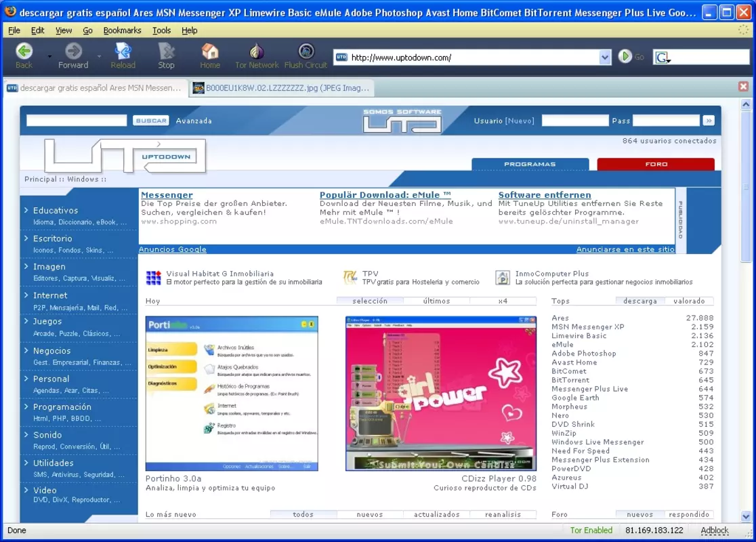This screenshot has height=542, width=756.
Task: Click the Nuevo user registration link
Action: click(x=520, y=121)
